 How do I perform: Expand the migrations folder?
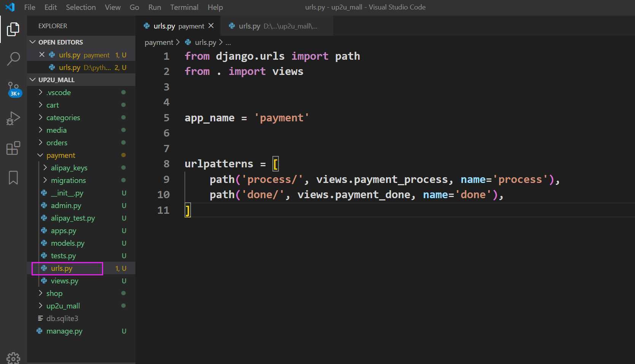(81, 180)
